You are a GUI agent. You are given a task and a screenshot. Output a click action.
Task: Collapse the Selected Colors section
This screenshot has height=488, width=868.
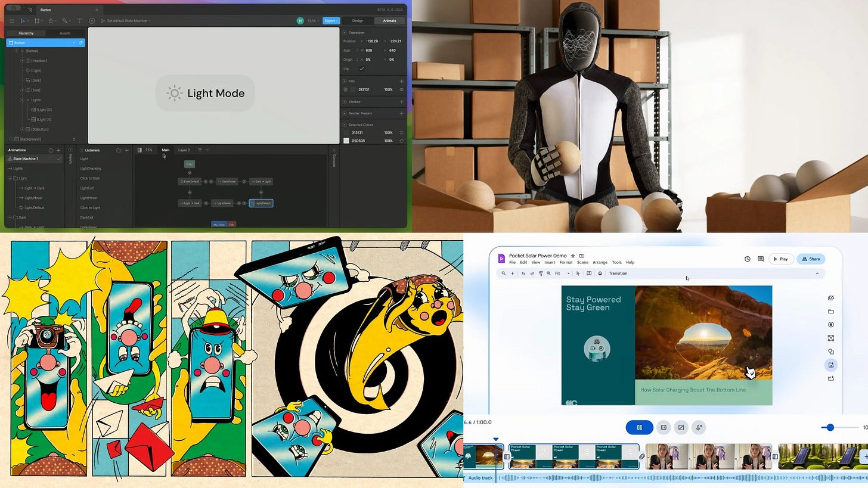[345, 125]
